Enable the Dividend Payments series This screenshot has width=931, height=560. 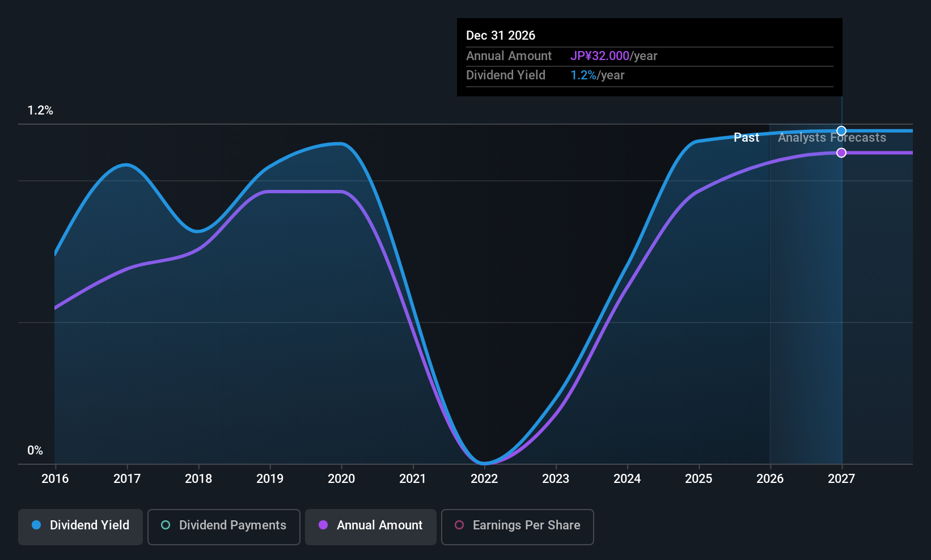tap(224, 527)
